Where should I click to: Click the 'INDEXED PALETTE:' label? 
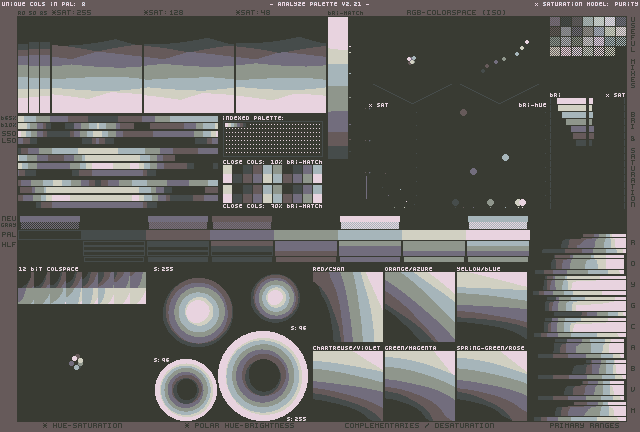(253, 118)
